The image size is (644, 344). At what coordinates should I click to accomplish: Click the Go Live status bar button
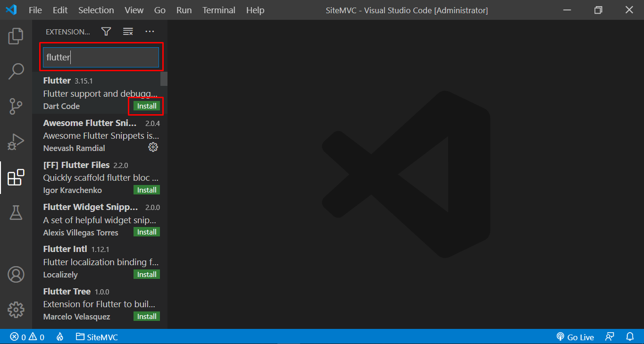pyautogui.click(x=575, y=337)
